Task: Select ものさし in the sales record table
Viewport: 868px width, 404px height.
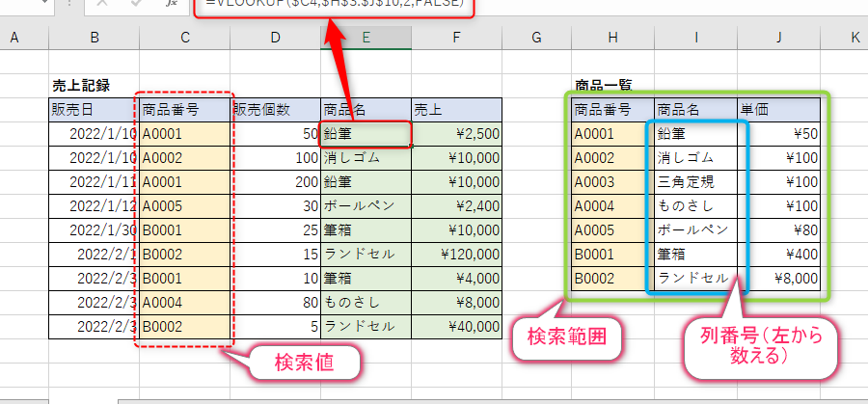Action: point(366,303)
